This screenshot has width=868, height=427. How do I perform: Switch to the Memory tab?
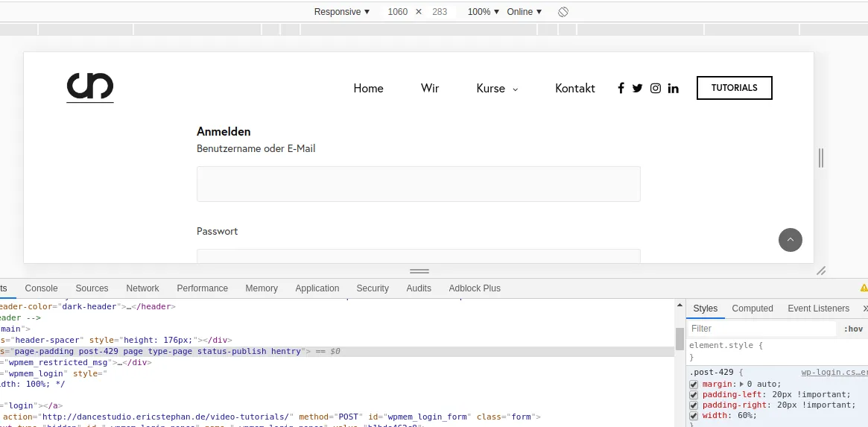(262, 288)
